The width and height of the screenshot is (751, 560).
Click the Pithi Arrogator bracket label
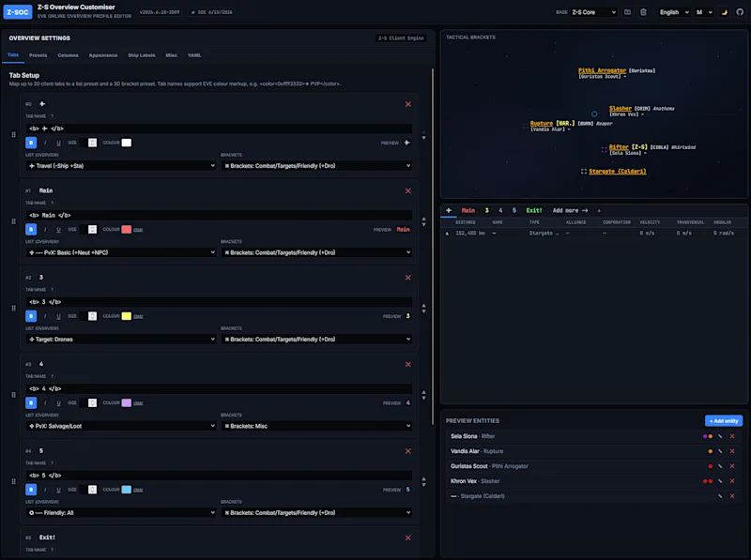(x=602, y=70)
